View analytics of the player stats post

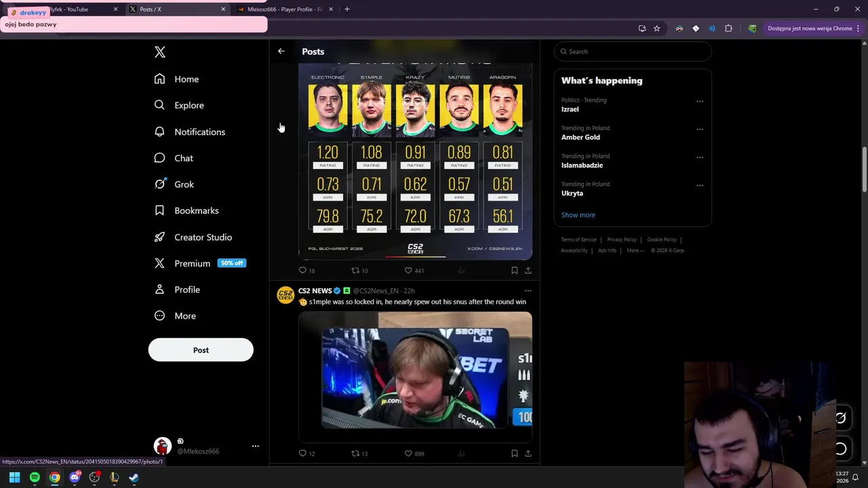(461, 270)
